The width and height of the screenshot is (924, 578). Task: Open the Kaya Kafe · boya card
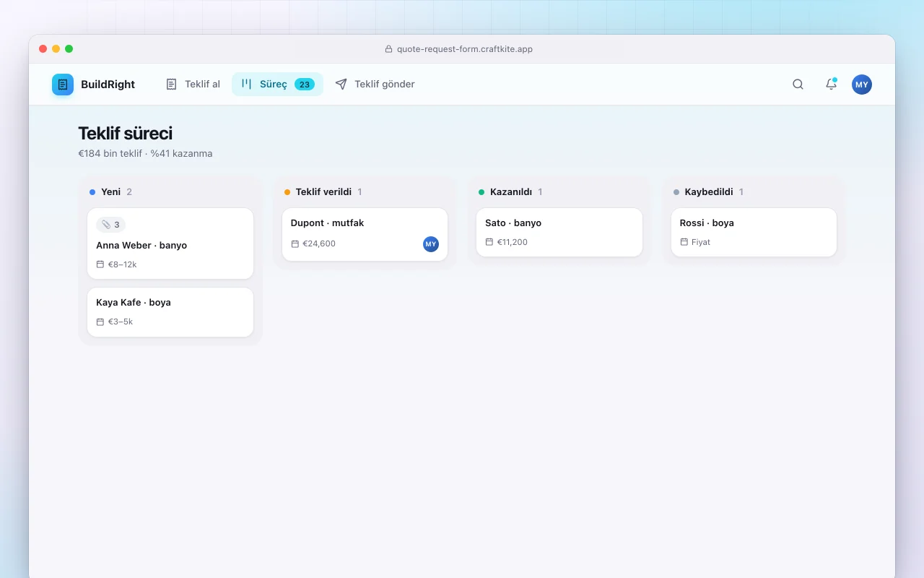tap(170, 312)
